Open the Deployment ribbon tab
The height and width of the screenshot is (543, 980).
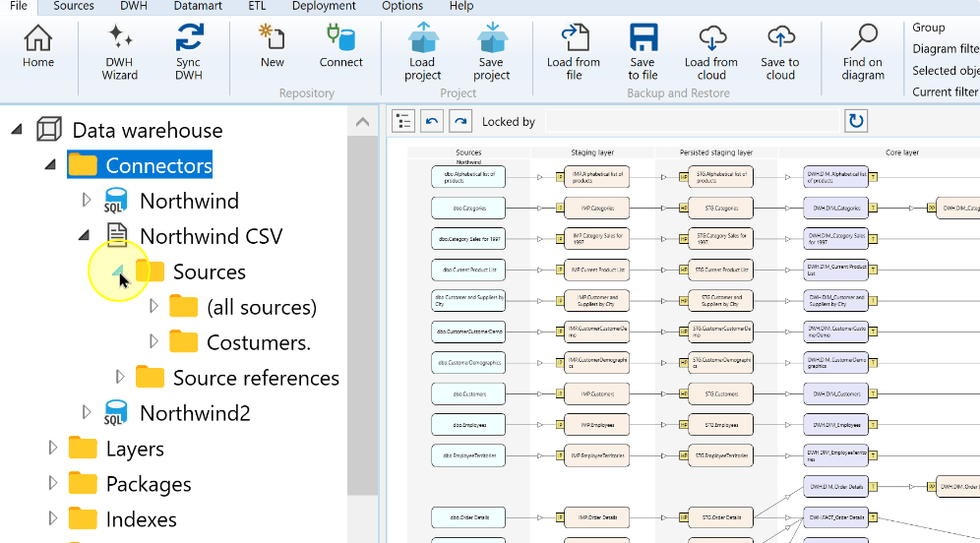click(324, 6)
